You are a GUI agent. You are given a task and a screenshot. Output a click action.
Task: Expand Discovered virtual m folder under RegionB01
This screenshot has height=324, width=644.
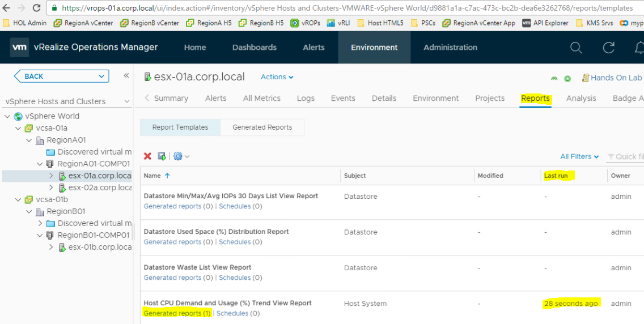[x=40, y=224]
